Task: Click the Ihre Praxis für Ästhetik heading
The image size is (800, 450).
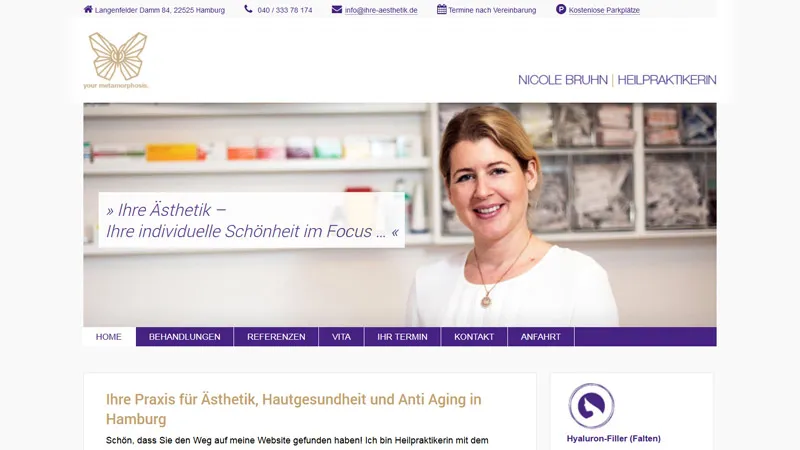Action: coord(293,409)
